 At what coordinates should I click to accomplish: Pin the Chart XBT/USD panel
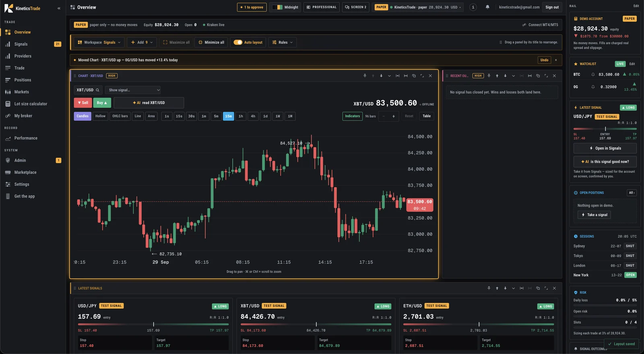365,76
